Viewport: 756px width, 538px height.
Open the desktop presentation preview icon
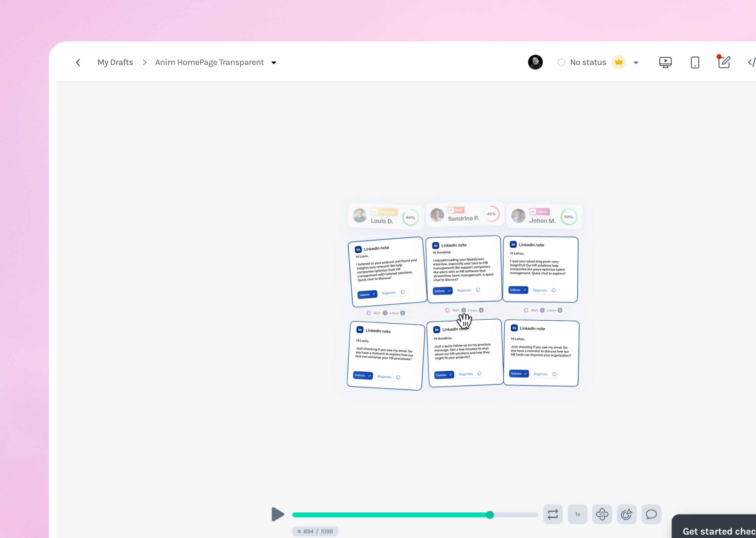[x=665, y=62]
